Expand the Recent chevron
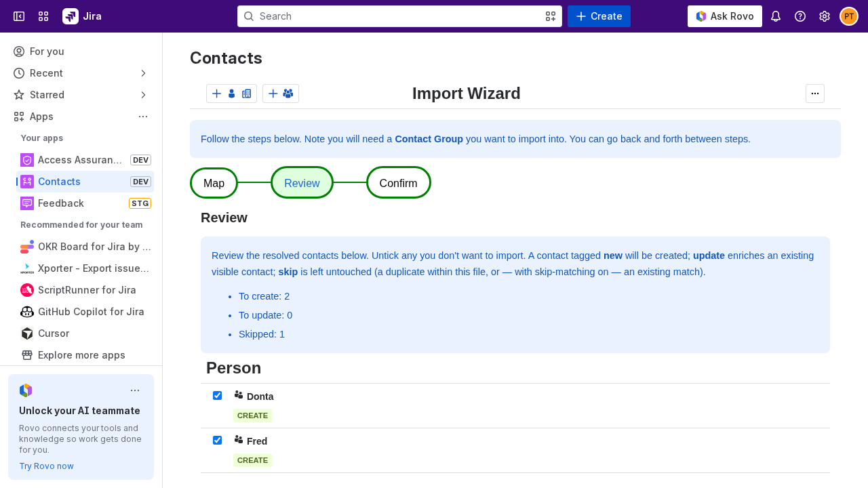Viewport: 868px width, 488px height. click(143, 73)
